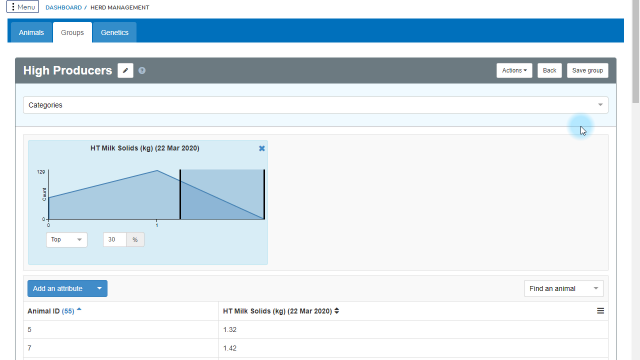640x360 pixels.
Task: Open the Find an animal dropdown
Action: 563,289
